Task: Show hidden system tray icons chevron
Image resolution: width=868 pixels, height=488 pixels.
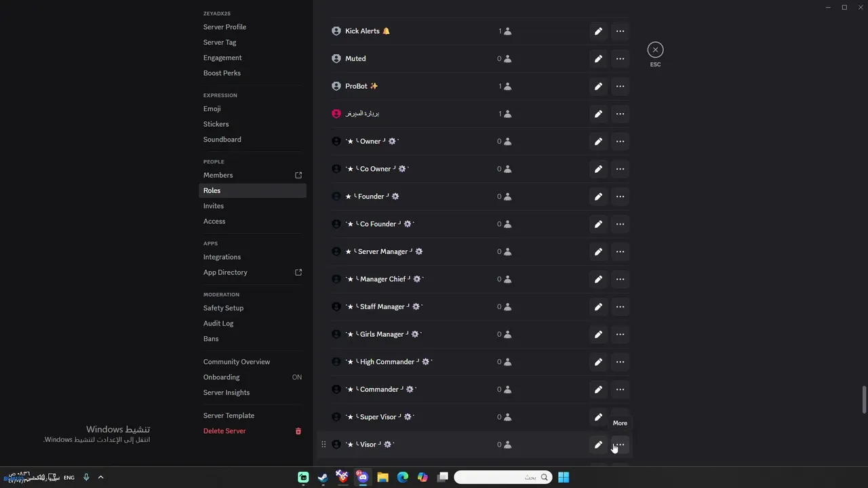Action: tap(100, 477)
